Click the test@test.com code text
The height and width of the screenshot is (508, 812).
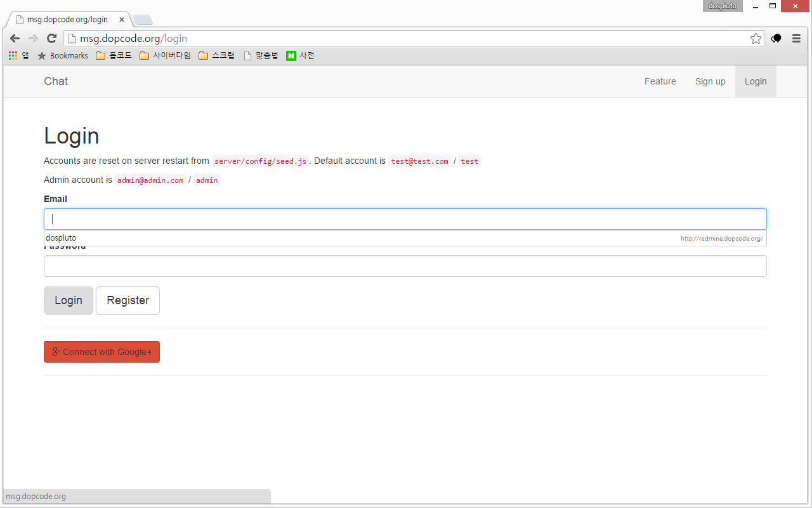[x=419, y=161]
